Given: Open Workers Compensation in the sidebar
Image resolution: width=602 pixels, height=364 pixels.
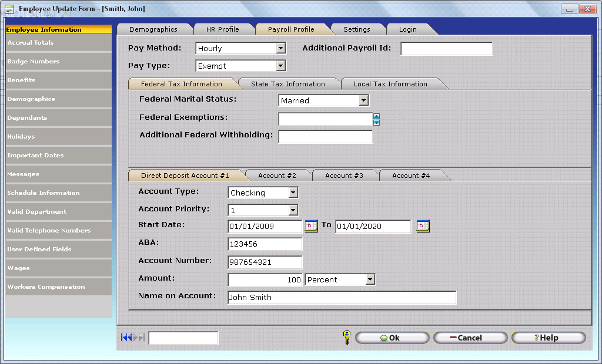Looking at the screenshot, I should tap(46, 287).
